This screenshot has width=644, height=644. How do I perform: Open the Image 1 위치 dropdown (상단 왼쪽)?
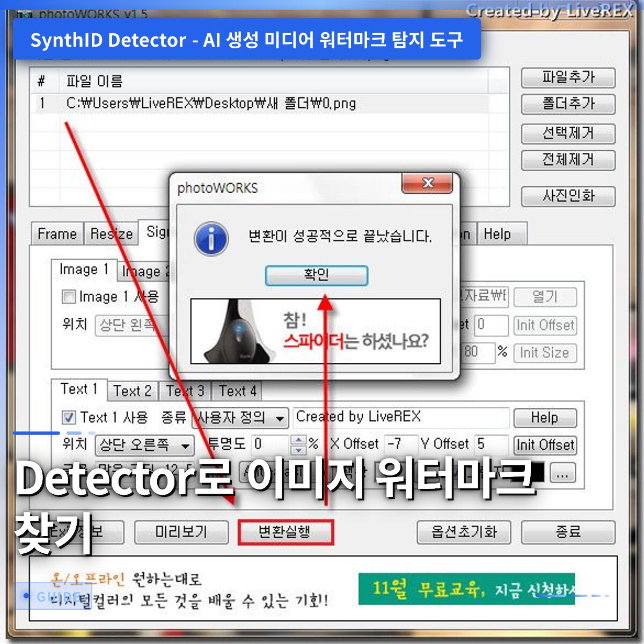[x=131, y=325]
